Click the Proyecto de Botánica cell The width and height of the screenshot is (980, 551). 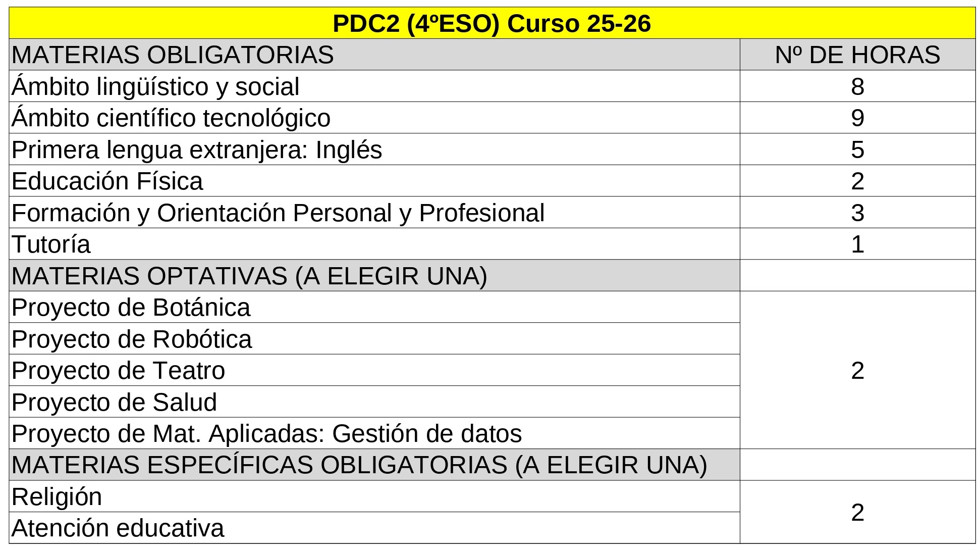[374, 307]
